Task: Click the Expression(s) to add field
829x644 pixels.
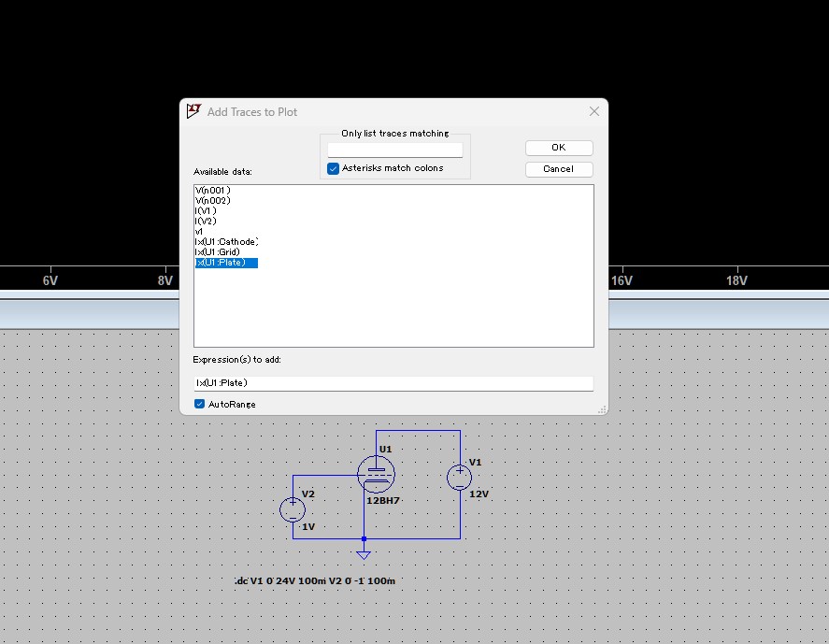Action: pyautogui.click(x=393, y=383)
